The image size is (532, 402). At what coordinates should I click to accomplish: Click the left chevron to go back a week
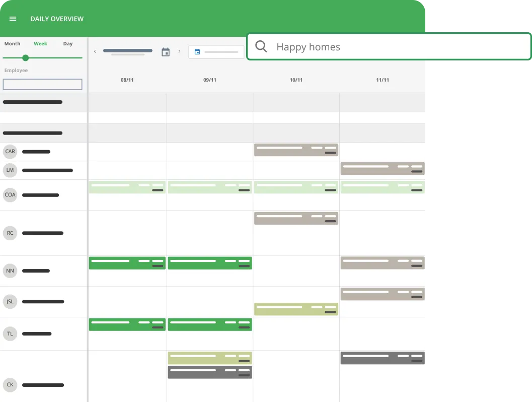pyautogui.click(x=95, y=51)
